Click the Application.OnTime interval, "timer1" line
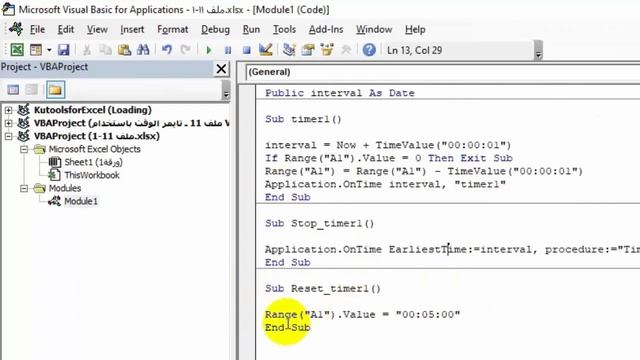The height and width of the screenshot is (360, 640). [385, 184]
